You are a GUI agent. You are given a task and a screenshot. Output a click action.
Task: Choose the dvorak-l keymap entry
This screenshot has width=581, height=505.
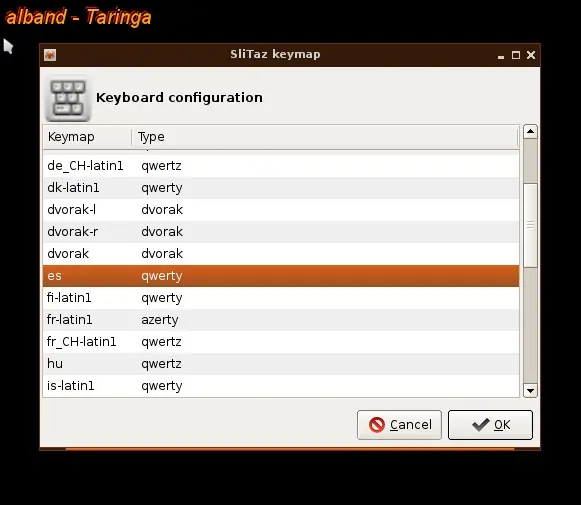tap(281, 210)
